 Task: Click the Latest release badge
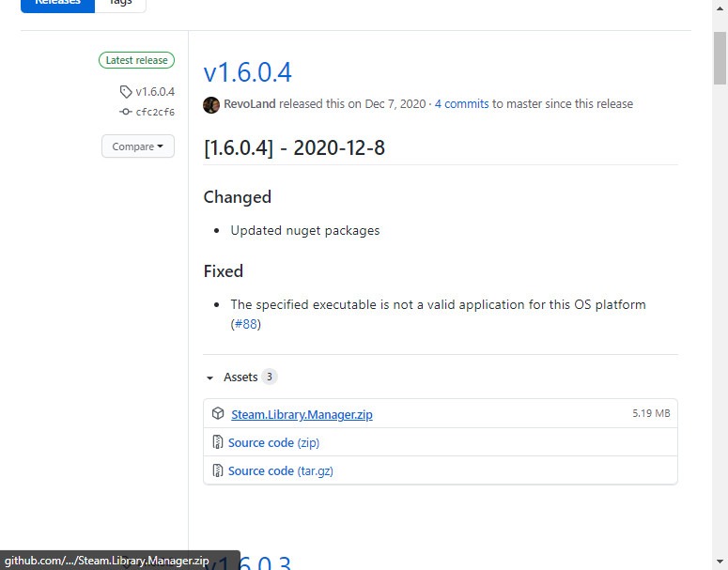coord(136,60)
